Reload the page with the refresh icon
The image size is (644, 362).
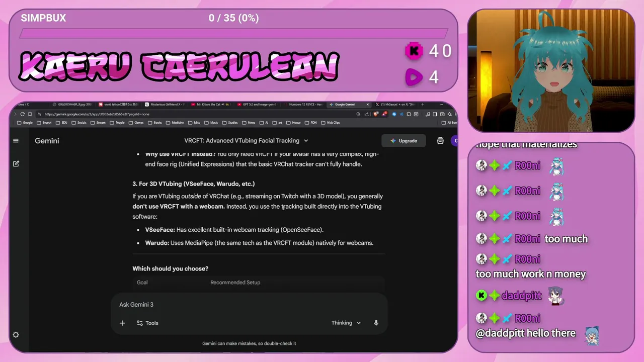22,114
